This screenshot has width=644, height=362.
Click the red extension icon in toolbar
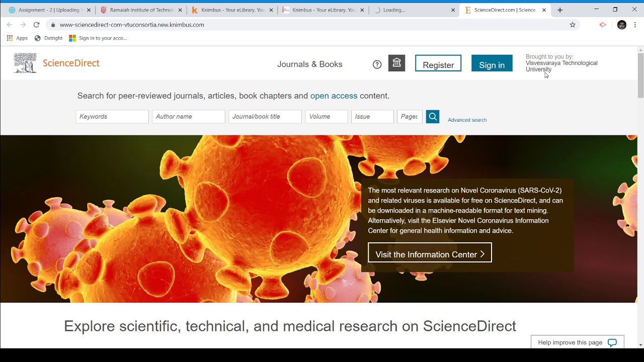(x=603, y=25)
